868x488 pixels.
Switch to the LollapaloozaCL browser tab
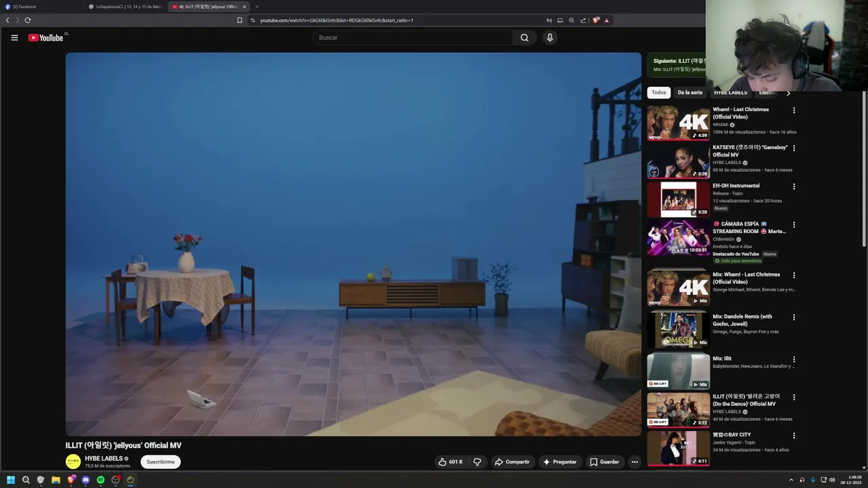[x=125, y=7]
